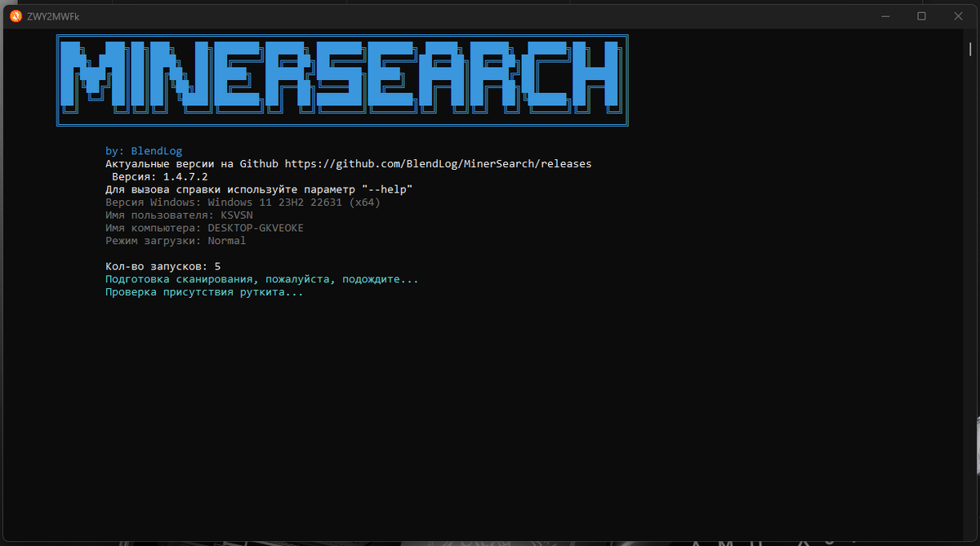This screenshot has width=980, height=546.
Task: Click the MINERSEARCH ASCII banner
Action: [342, 80]
